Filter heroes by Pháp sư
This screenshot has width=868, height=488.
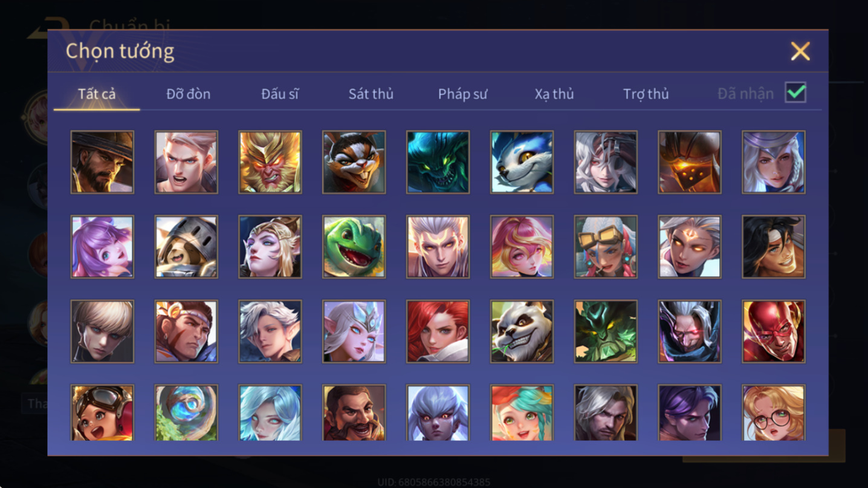[x=462, y=94]
